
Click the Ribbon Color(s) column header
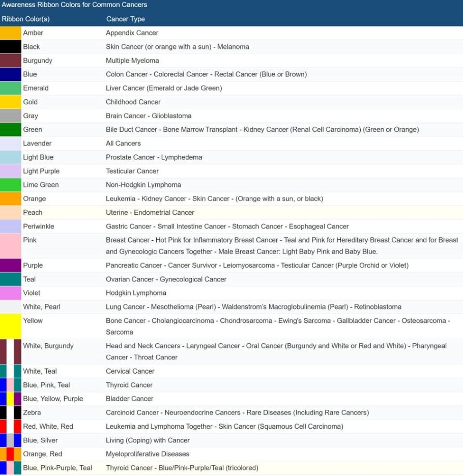[x=25, y=19]
